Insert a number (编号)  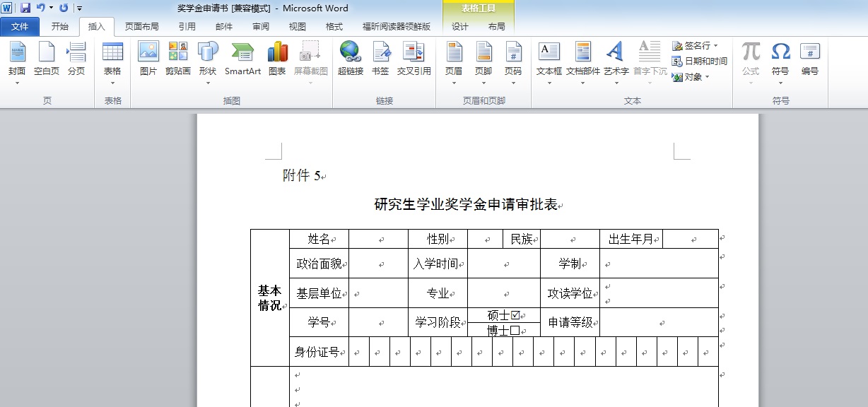pos(810,59)
